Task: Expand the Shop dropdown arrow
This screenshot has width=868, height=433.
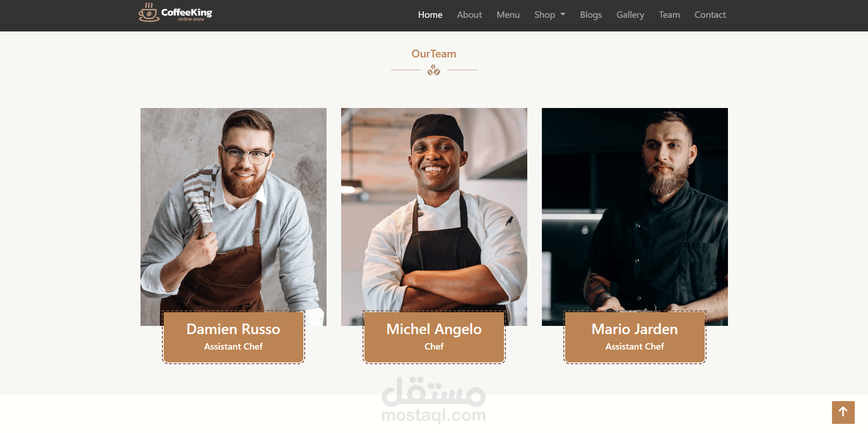Action: click(x=563, y=15)
